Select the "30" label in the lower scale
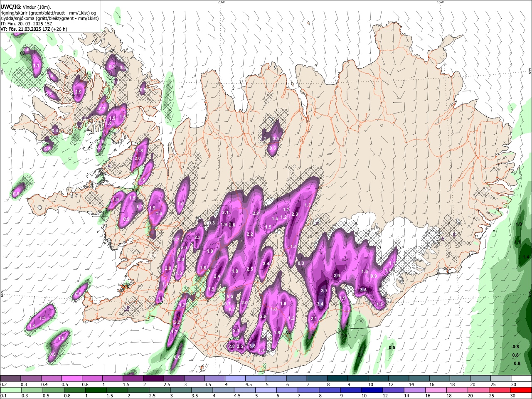This screenshot has height=399, width=532. (512, 396)
